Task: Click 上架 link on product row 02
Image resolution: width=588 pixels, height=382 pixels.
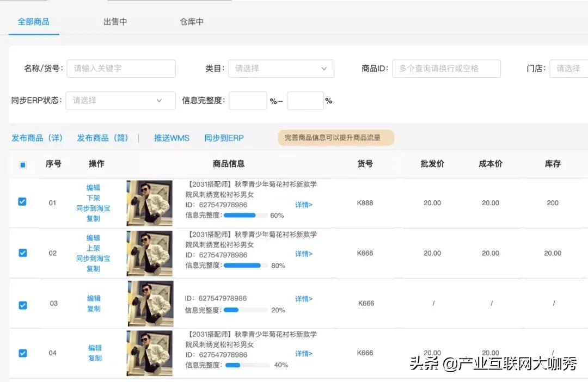Action: 93,248
